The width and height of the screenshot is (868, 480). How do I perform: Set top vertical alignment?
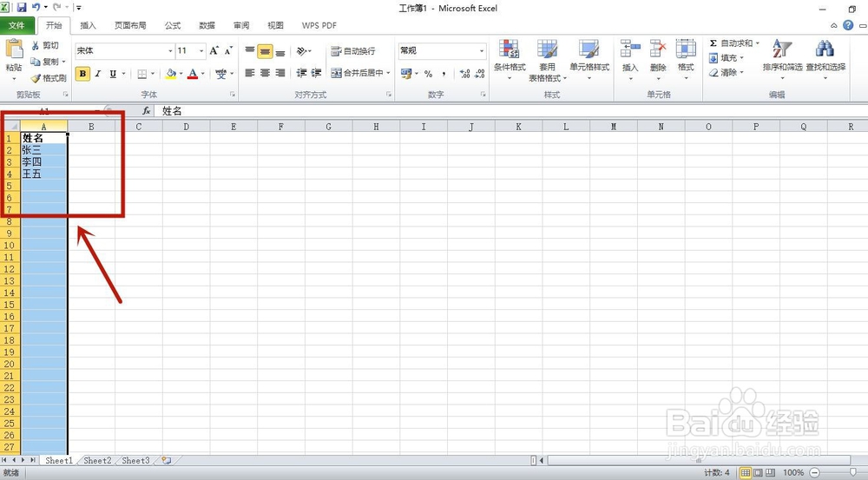point(250,51)
